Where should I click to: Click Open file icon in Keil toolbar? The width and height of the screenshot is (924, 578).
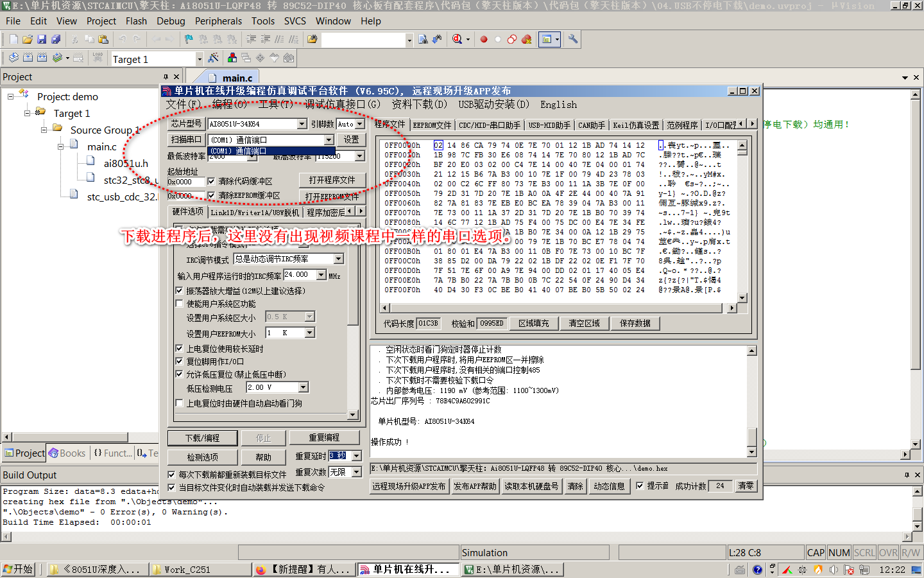click(x=28, y=39)
